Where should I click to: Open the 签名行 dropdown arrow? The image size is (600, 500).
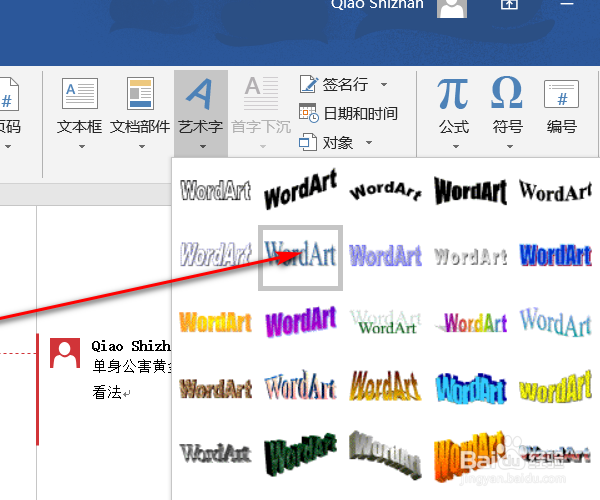click(384, 85)
